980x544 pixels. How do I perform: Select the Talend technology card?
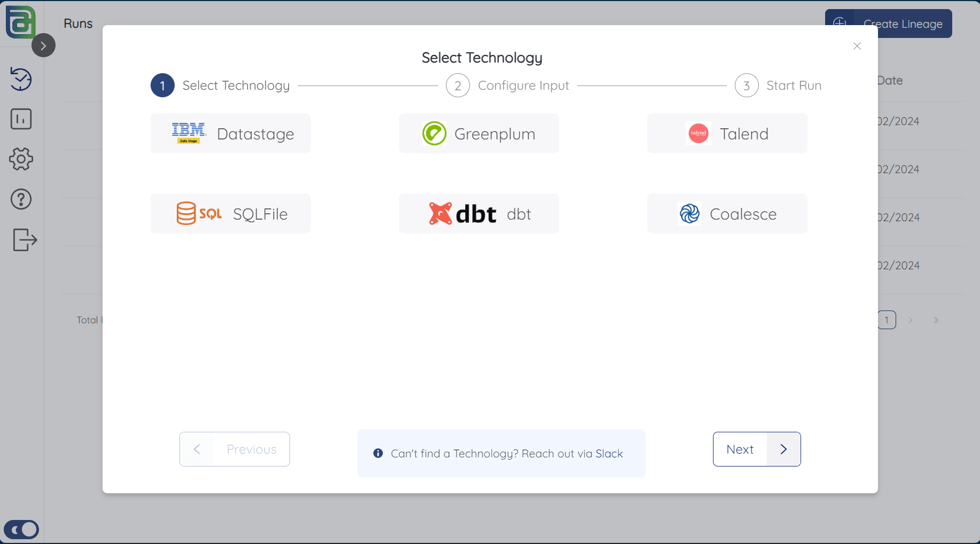coord(727,134)
